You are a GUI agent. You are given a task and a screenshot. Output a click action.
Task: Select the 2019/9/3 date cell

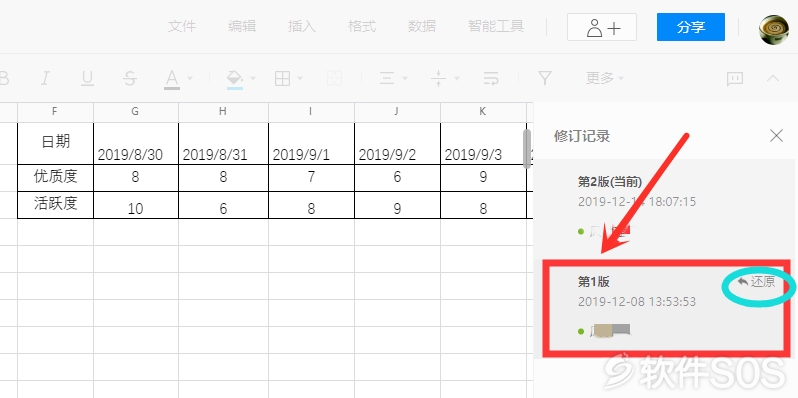pyautogui.click(x=483, y=143)
